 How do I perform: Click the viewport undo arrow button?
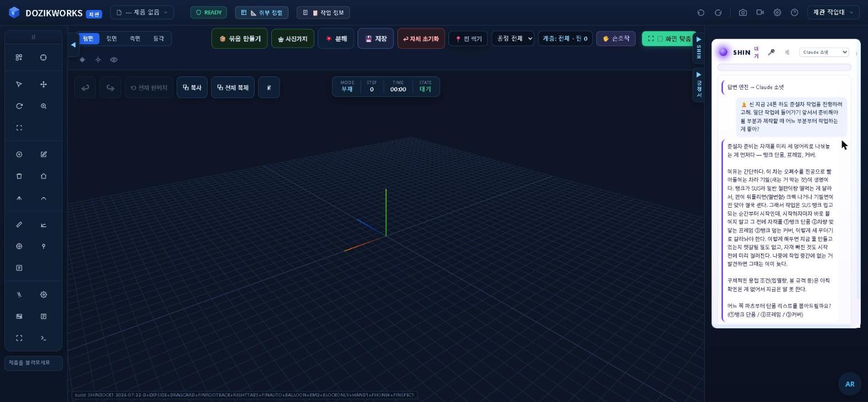point(85,87)
